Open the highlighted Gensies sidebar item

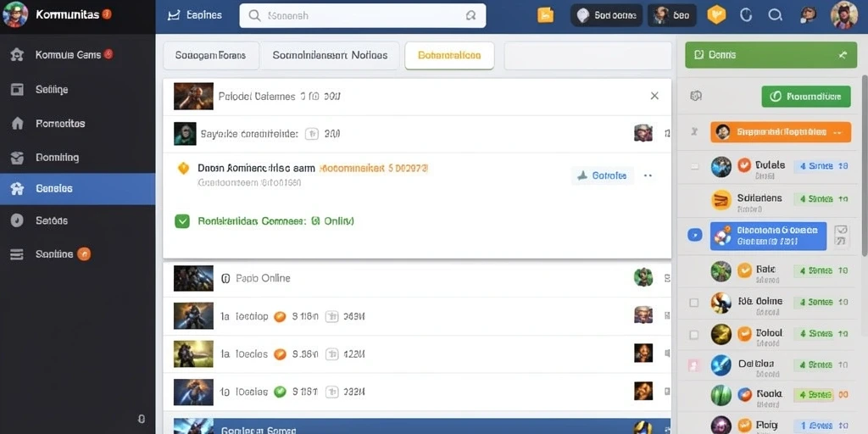(x=77, y=189)
